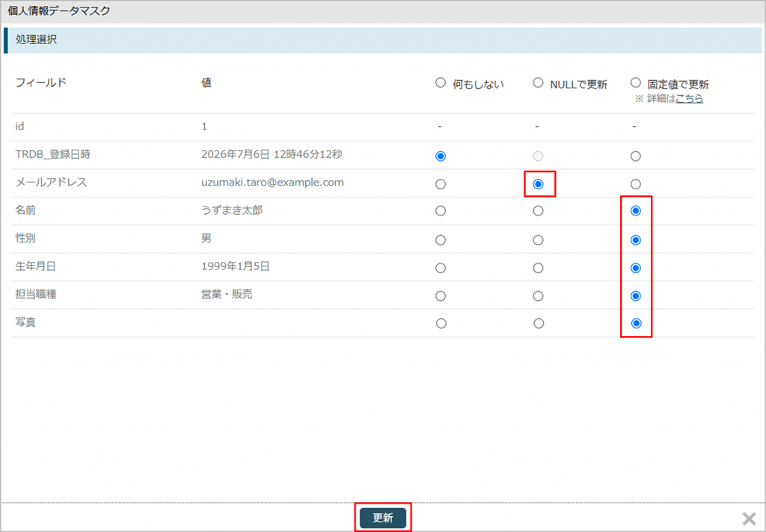Click the TRDB_登録日時 field label
Image resolution: width=766 pixels, height=532 pixels.
[x=53, y=154]
